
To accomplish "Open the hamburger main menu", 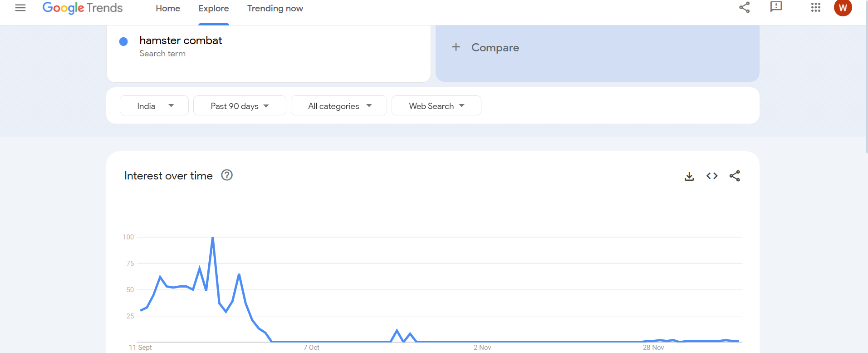I will 20,8.
